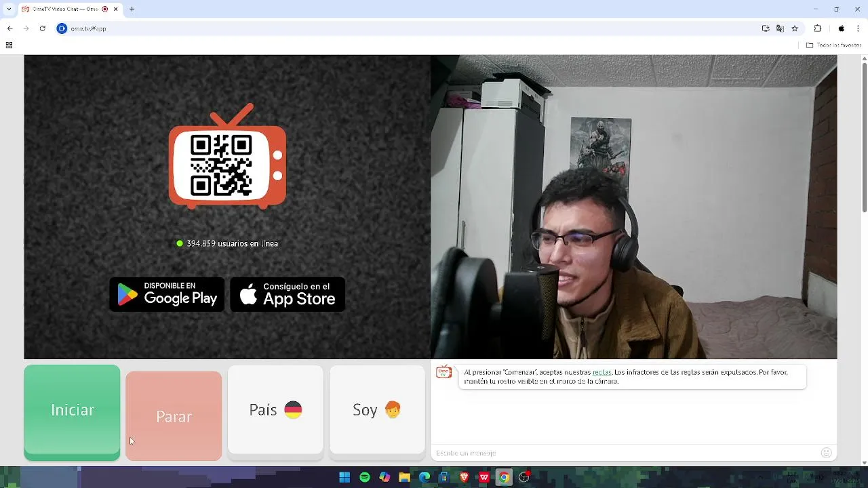Image resolution: width=868 pixels, height=488 pixels.
Task: Open the tab search dropdown
Action: pyautogui.click(x=9, y=9)
